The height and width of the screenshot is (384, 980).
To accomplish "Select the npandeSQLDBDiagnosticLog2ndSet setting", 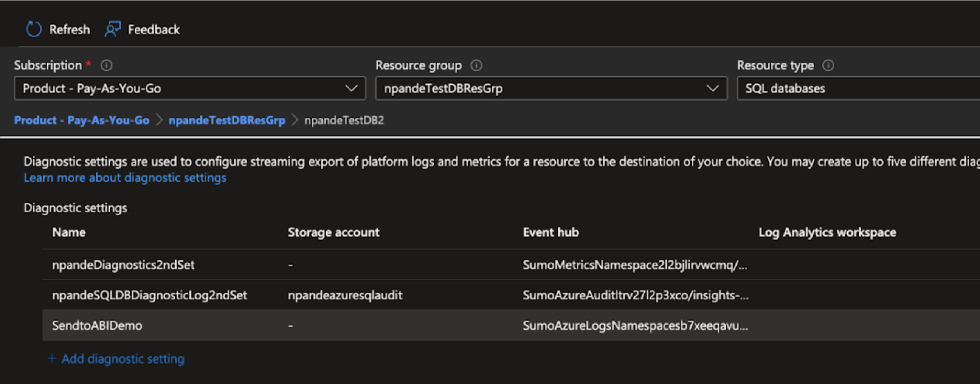I will [149, 295].
